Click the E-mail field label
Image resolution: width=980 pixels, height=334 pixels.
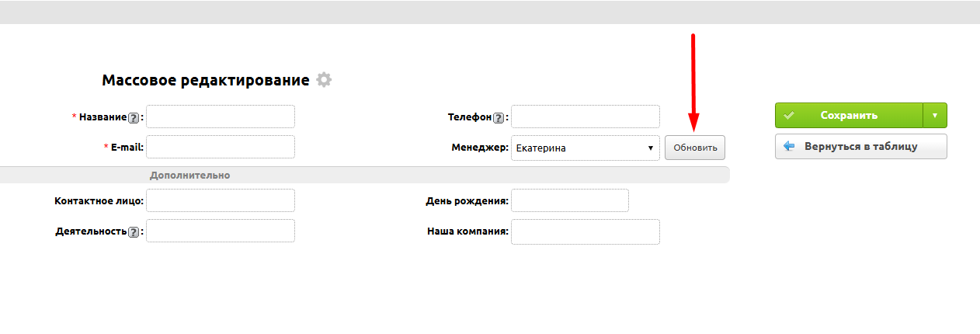127,147
